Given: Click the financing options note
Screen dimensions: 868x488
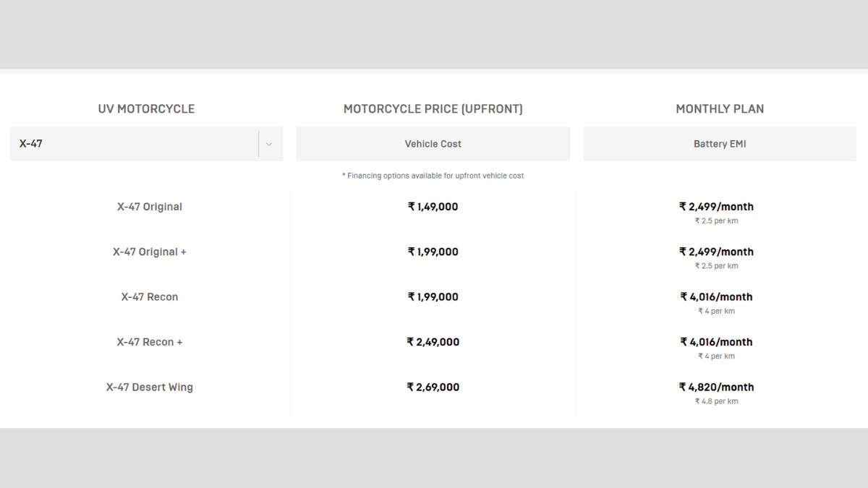Looking at the screenshot, I should (x=433, y=176).
